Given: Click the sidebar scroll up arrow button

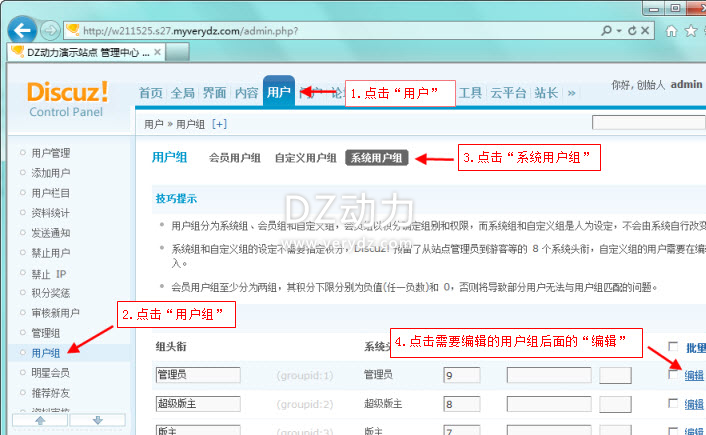Looking at the screenshot, I should click(39, 421).
